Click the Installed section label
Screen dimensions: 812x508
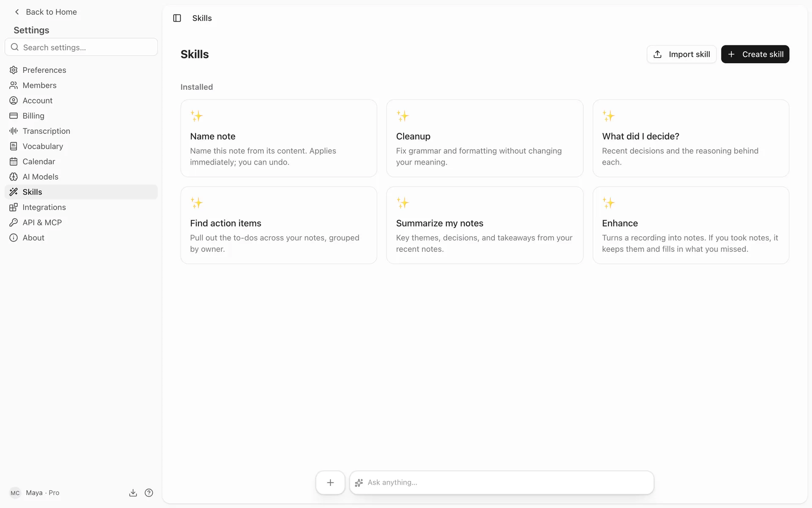pos(197,87)
